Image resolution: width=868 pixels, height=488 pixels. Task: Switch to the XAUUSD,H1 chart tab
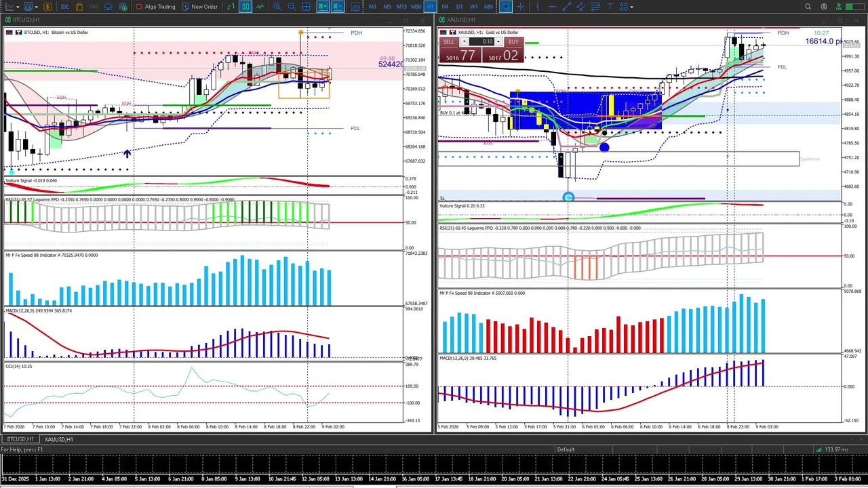pyautogui.click(x=58, y=439)
